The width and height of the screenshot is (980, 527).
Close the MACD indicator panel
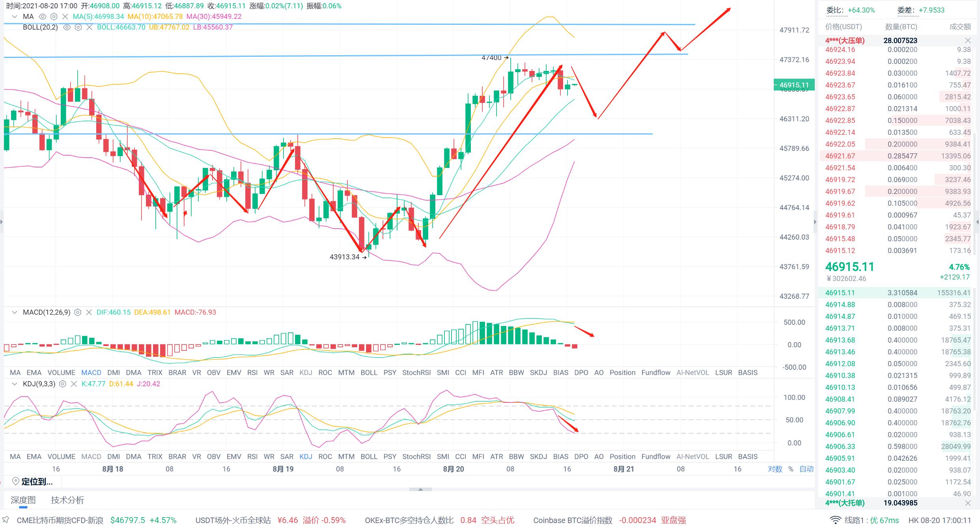(89, 312)
